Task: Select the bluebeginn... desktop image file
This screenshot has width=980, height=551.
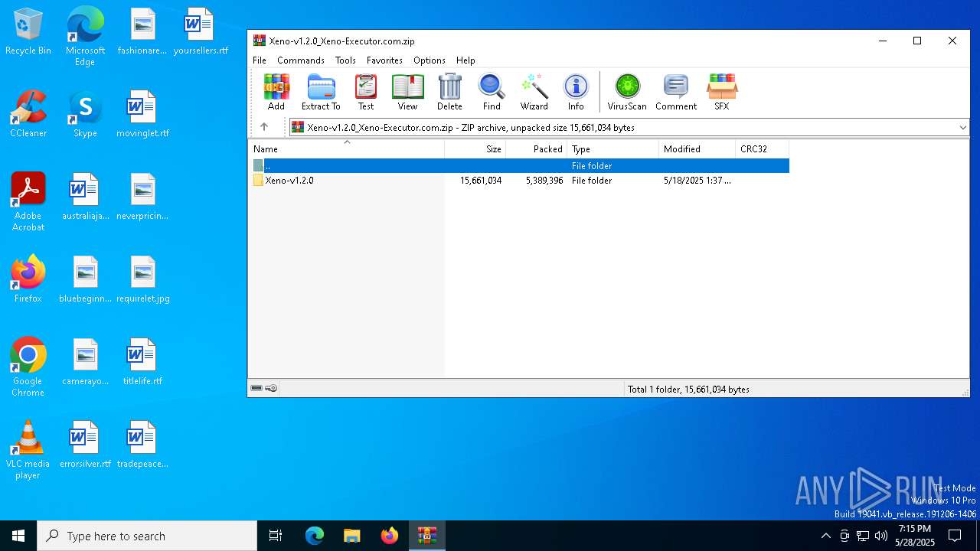Action: tap(85, 279)
